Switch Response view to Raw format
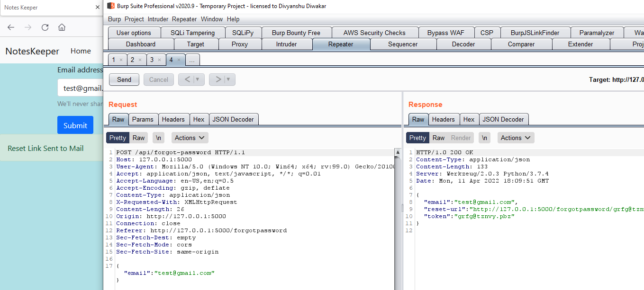Image resolution: width=644 pixels, height=290 pixels. [x=439, y=138]
